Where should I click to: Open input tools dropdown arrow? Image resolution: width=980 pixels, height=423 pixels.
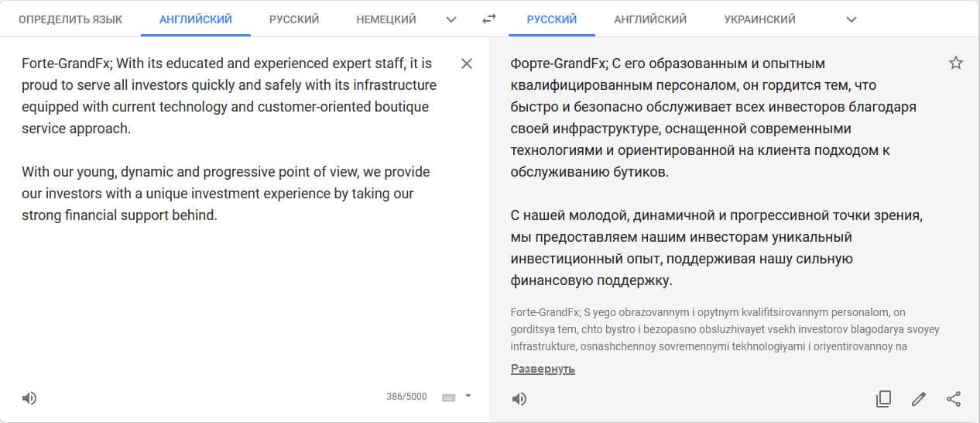pos(468,397)
